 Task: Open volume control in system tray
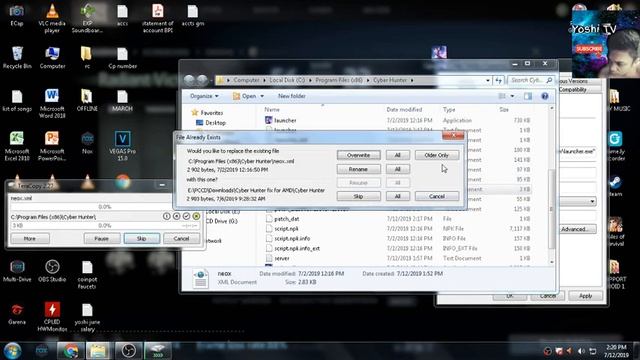(x=581, y=351)
